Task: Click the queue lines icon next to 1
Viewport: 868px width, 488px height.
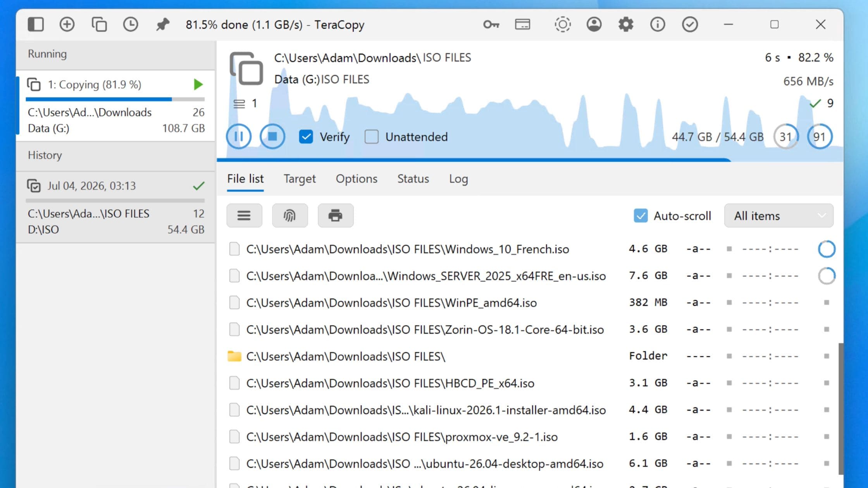Action: pos(239,104)
